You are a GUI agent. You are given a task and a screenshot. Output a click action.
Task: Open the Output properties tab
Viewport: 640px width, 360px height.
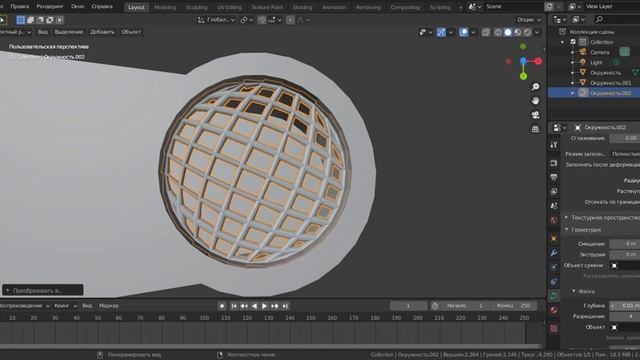[554, 177]
